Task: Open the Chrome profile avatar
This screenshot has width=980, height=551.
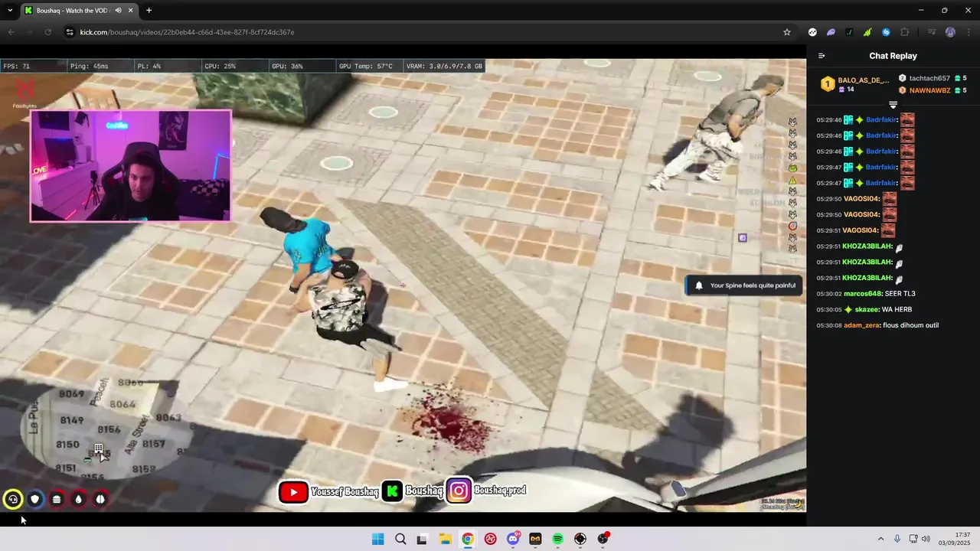Action: (x=950, y=32)
